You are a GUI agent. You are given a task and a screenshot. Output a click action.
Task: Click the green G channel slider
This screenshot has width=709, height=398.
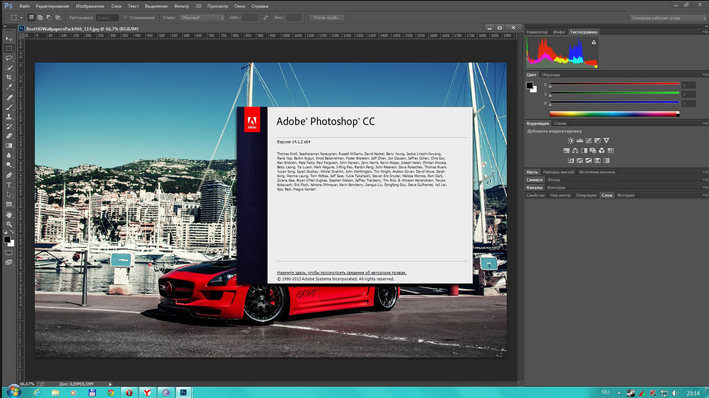click(x=614, y=93)
